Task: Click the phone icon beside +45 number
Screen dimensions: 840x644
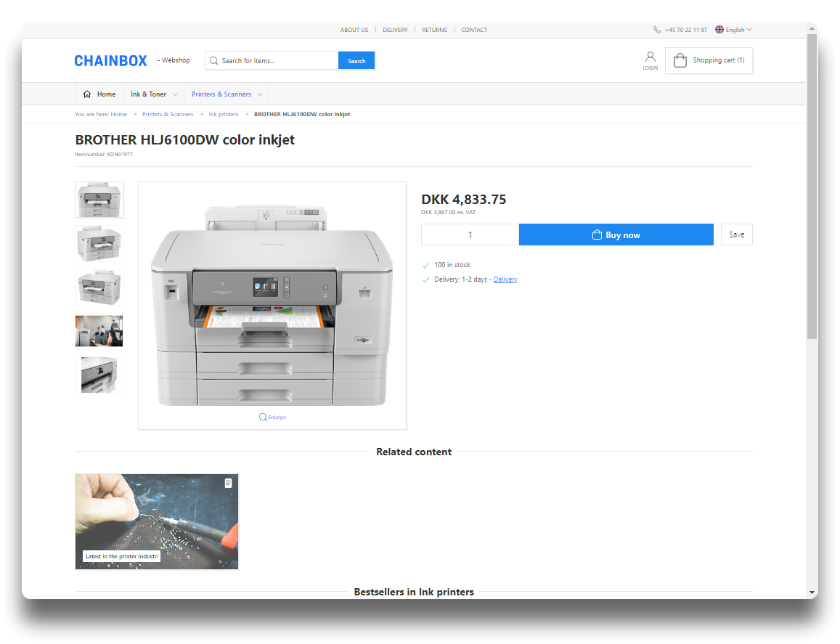Action: (x=657, y=30)
